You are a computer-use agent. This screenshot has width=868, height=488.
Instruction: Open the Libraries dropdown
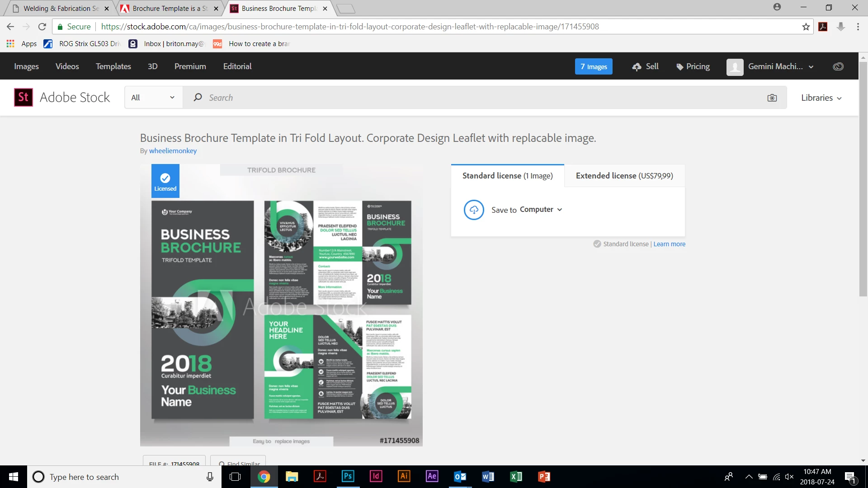[821, 98]
